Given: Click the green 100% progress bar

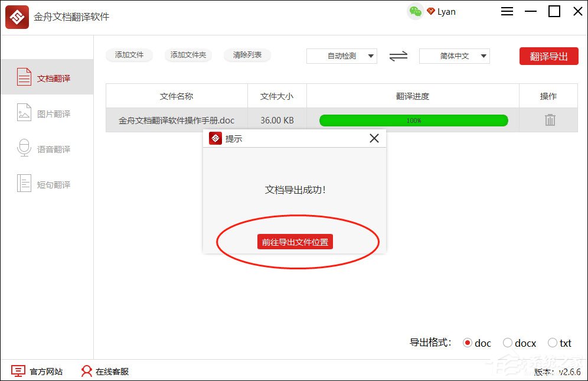Looking at the screenshot, I should point(414,120).
